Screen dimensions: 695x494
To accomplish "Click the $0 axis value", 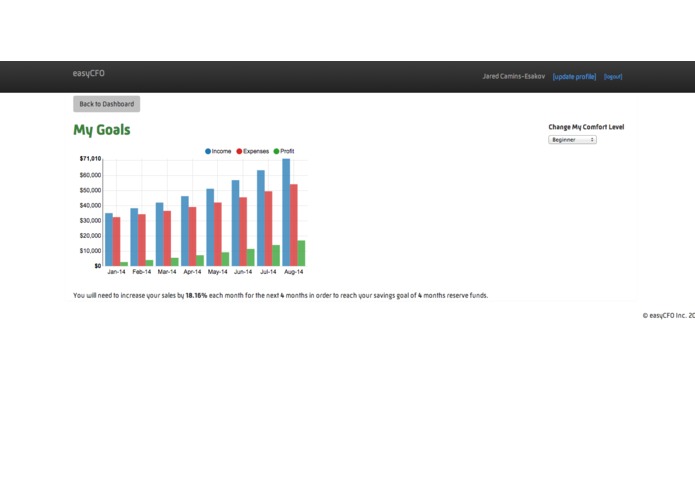I will (98, 266).
